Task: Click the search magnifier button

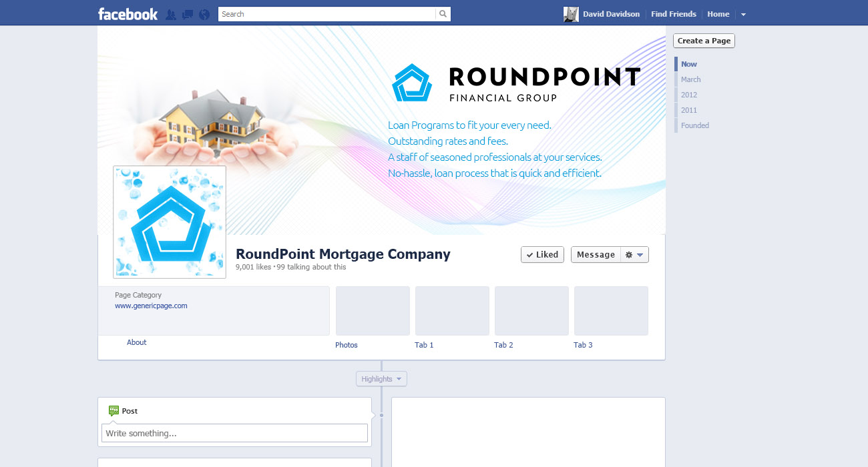Action: pos(443,14)
